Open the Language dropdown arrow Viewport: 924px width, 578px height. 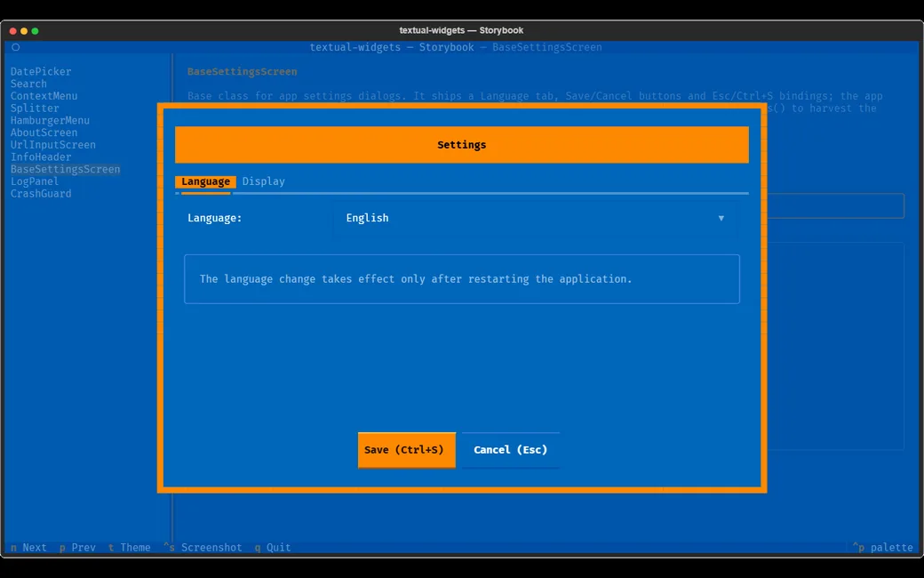[x=721, y=218]
